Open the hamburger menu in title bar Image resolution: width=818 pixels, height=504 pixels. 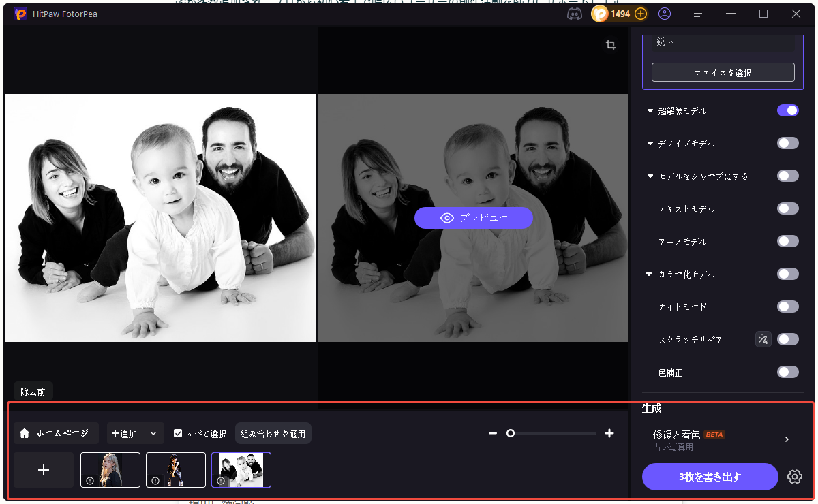point(697,14)
